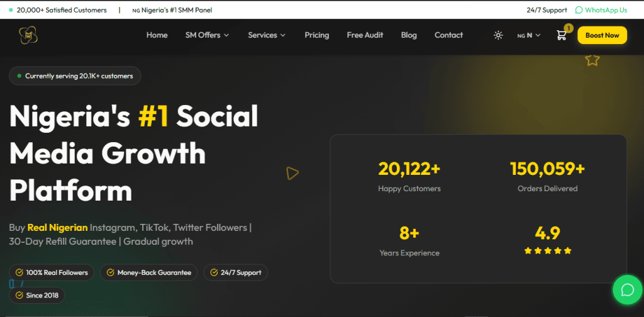Open the Free Audit page
Viewport: 644px width, 317px height.
(365, 35)
